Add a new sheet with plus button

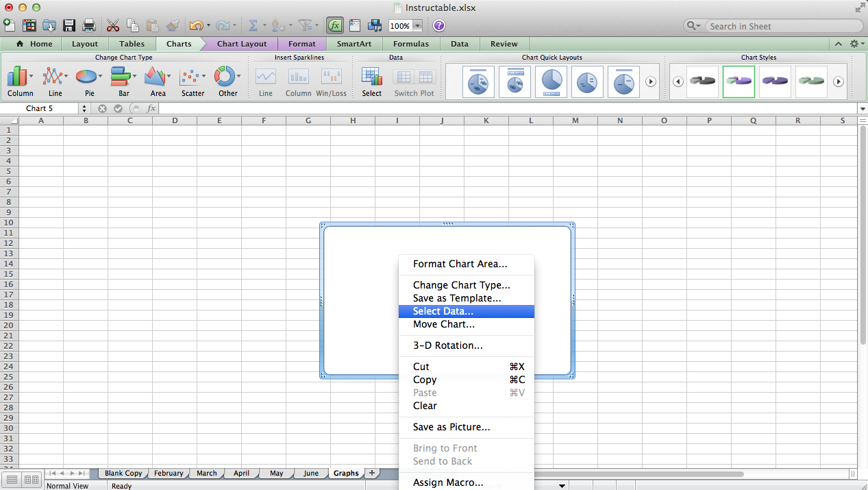pos(372,473)
